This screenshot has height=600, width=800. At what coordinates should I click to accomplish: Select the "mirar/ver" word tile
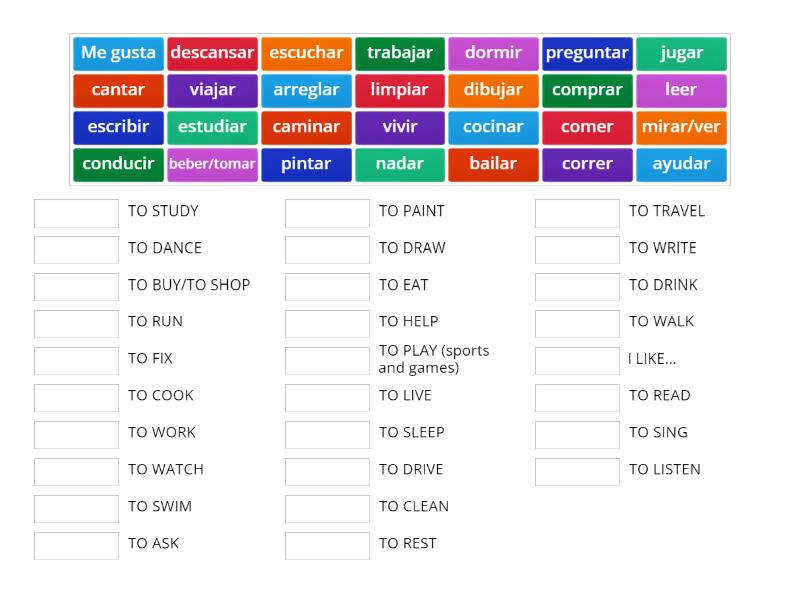click(x=681, y=127)
